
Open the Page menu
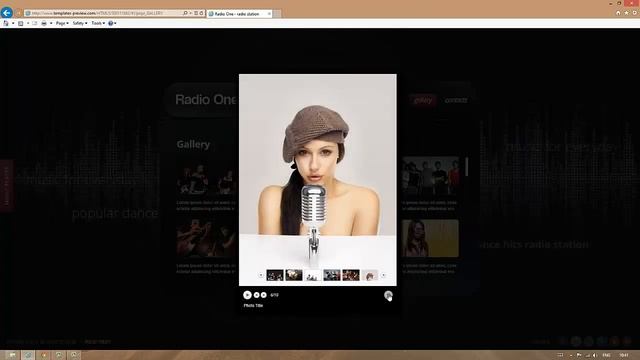62,23
